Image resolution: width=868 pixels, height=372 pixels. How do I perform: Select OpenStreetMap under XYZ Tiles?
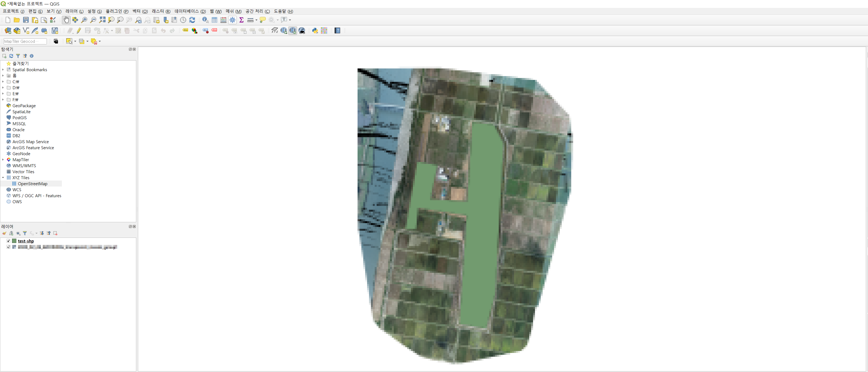[32, 184]
